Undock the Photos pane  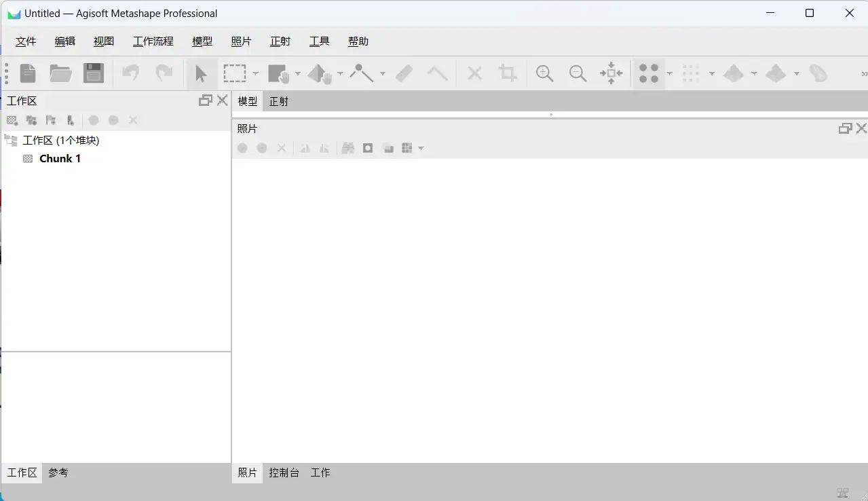click(x=844, y=128)
